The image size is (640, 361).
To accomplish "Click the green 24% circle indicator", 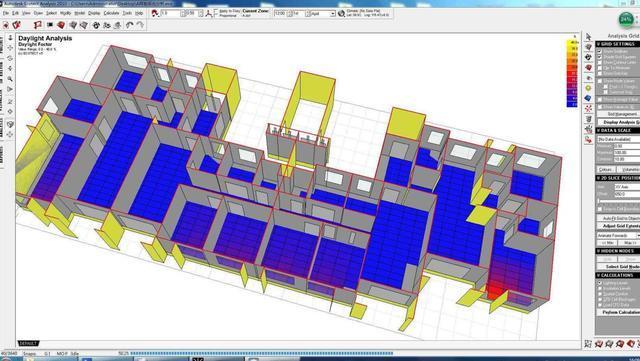I will (x=626, y=19).
